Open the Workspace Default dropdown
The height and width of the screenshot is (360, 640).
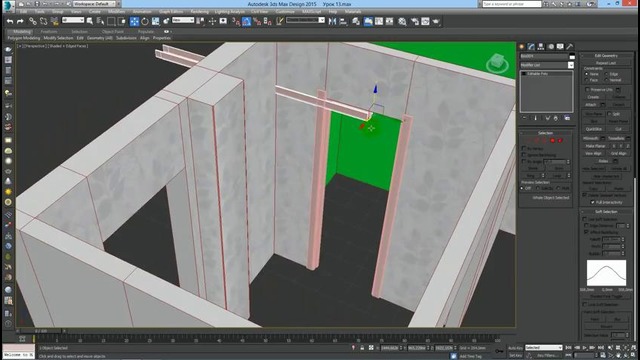click(x=93, y=4)
